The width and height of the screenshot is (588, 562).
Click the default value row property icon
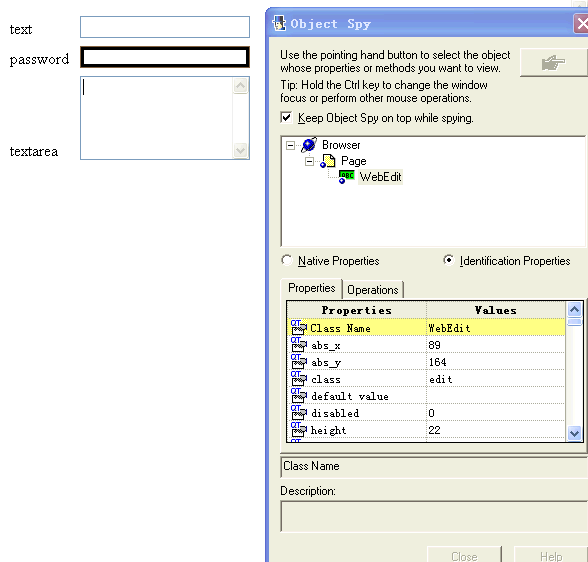(x=299, y=396)
